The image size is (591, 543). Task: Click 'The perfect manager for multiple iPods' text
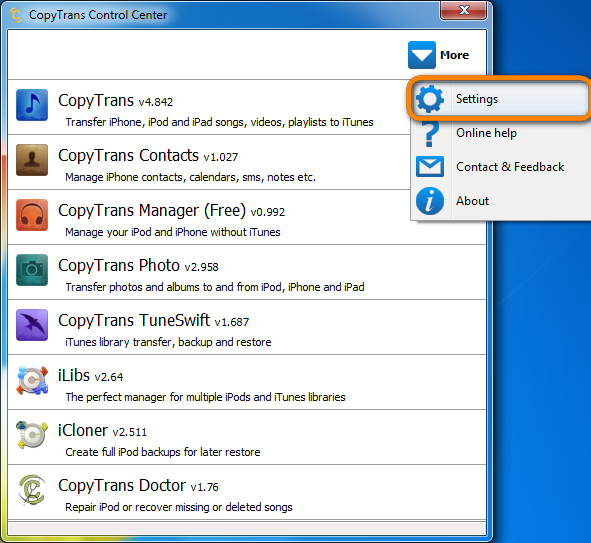205,397
